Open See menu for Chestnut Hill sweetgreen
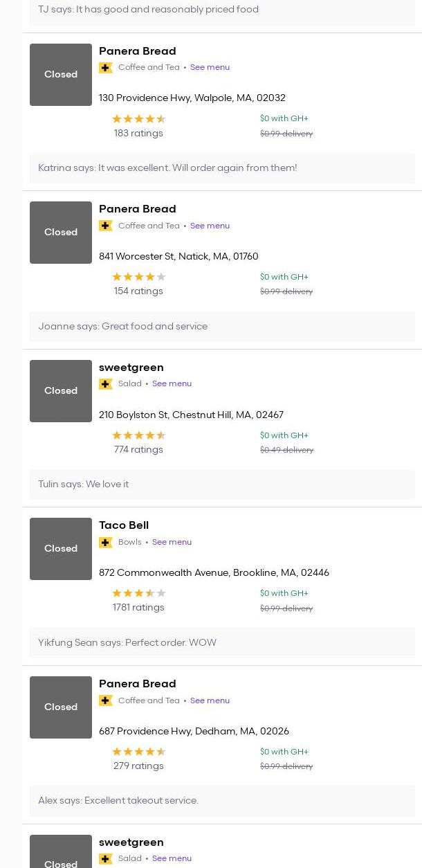Image resolution: width=422 pixels, height=868 pixels. pos(172,384)
